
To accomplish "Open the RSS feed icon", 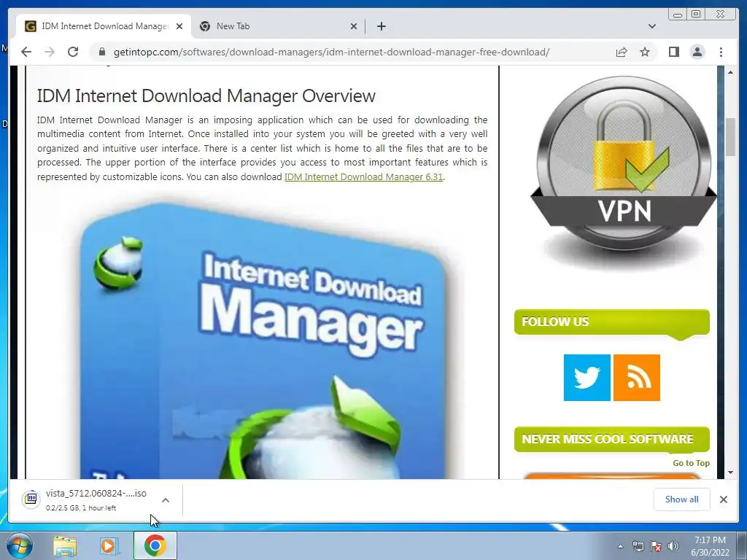I will point(636,378).
